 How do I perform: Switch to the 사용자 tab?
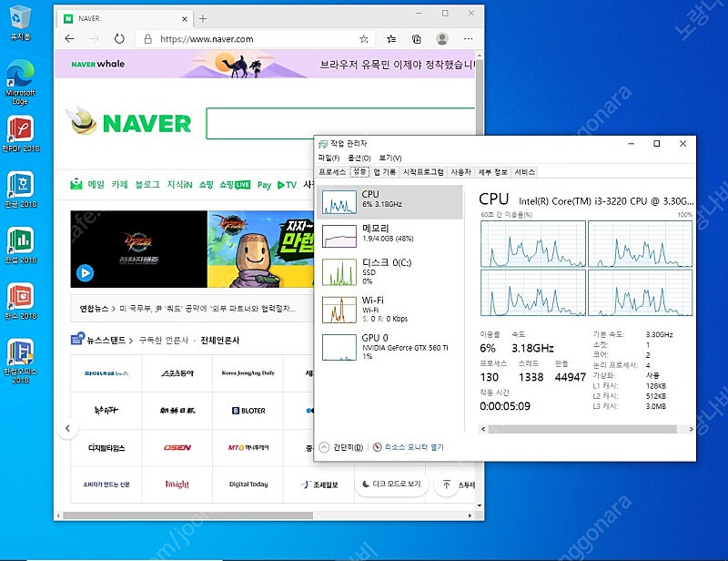(461, 172)
